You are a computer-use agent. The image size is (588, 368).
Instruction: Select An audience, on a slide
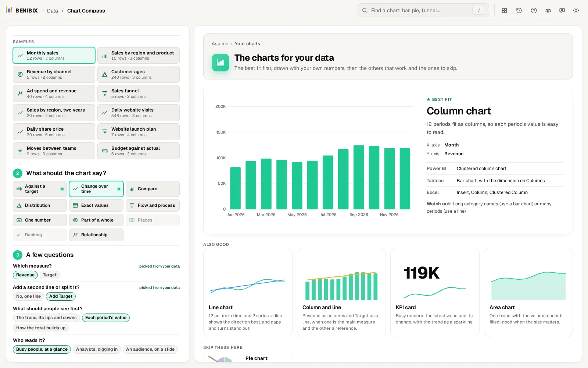tap(150, 349)
